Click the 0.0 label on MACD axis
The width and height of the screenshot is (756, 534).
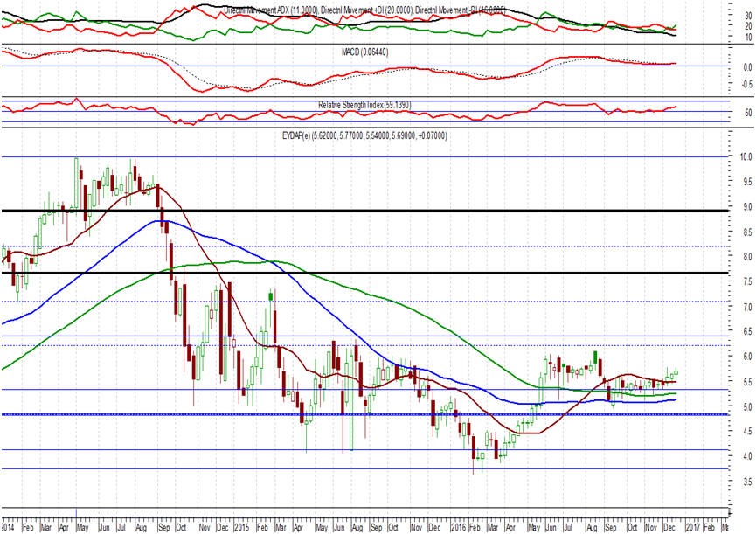point(747,67)
